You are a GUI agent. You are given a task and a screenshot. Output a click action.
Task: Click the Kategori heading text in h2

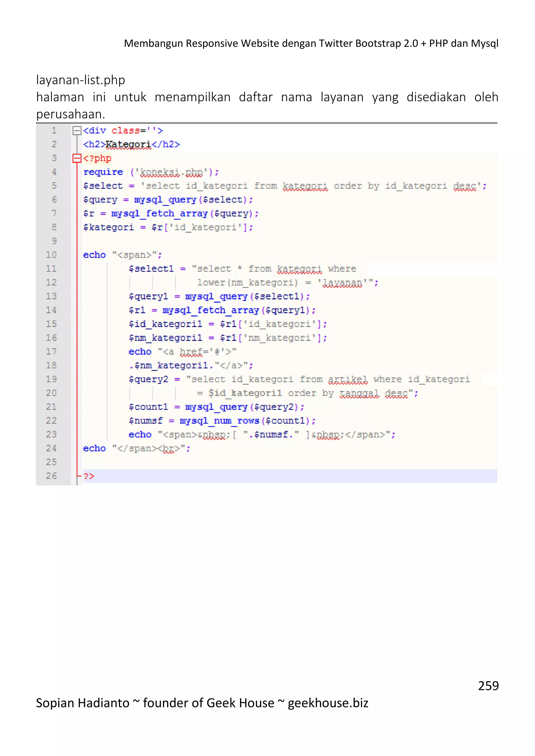point(128,145)
